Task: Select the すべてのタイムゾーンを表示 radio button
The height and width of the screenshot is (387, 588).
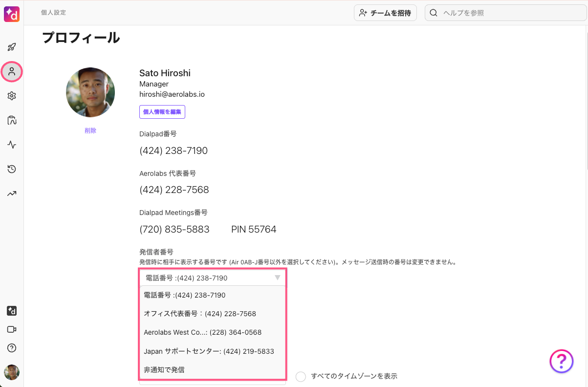Action: [301, 376]
